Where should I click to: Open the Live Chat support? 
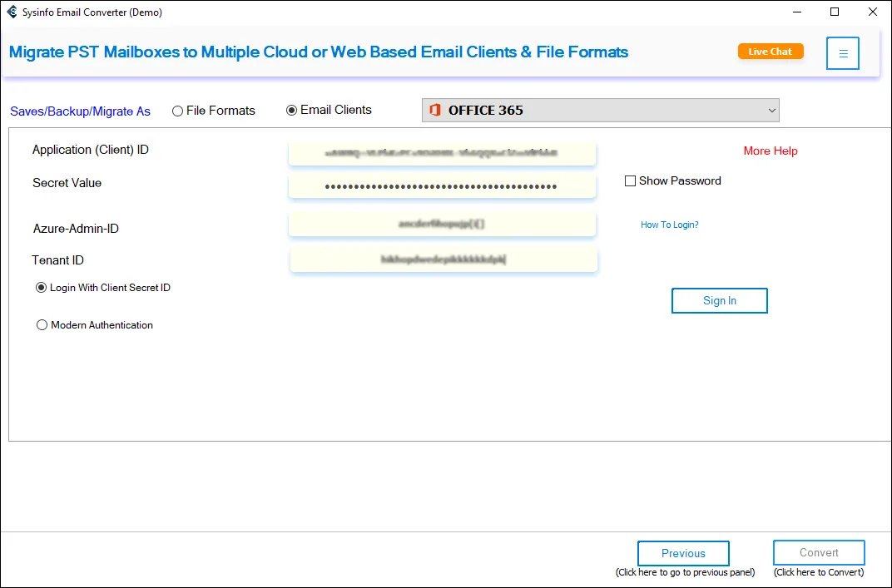point(771,52)
